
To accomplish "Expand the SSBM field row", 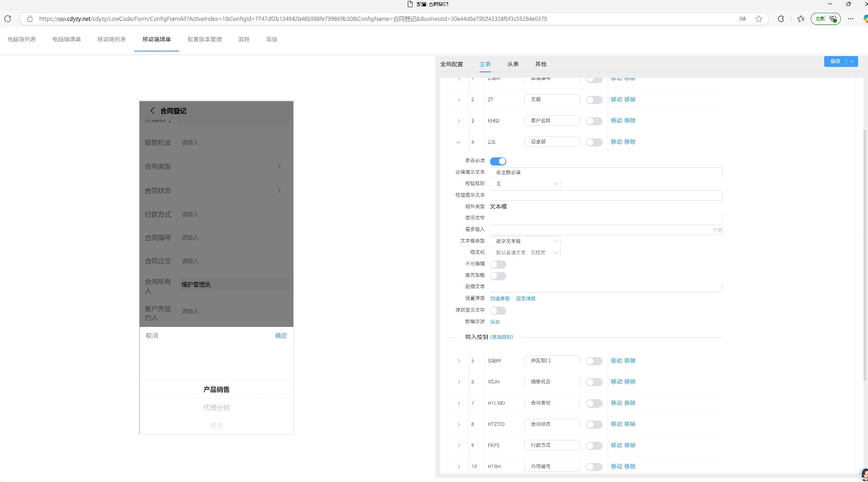I will [x=458, y=361].
